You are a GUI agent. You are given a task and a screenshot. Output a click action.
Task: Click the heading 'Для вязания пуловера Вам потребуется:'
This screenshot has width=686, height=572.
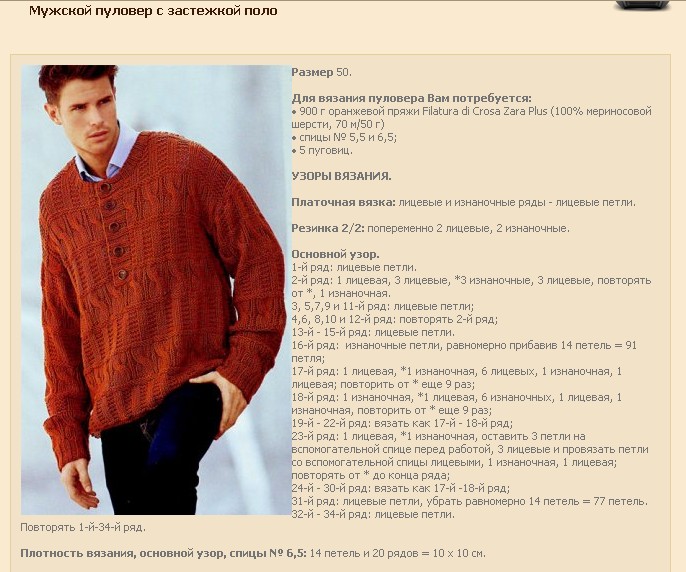coord(412,98)
